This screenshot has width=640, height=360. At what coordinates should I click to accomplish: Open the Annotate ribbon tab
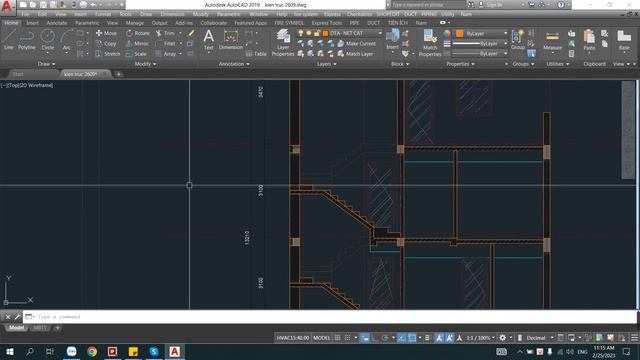click(x=57, y=23)
